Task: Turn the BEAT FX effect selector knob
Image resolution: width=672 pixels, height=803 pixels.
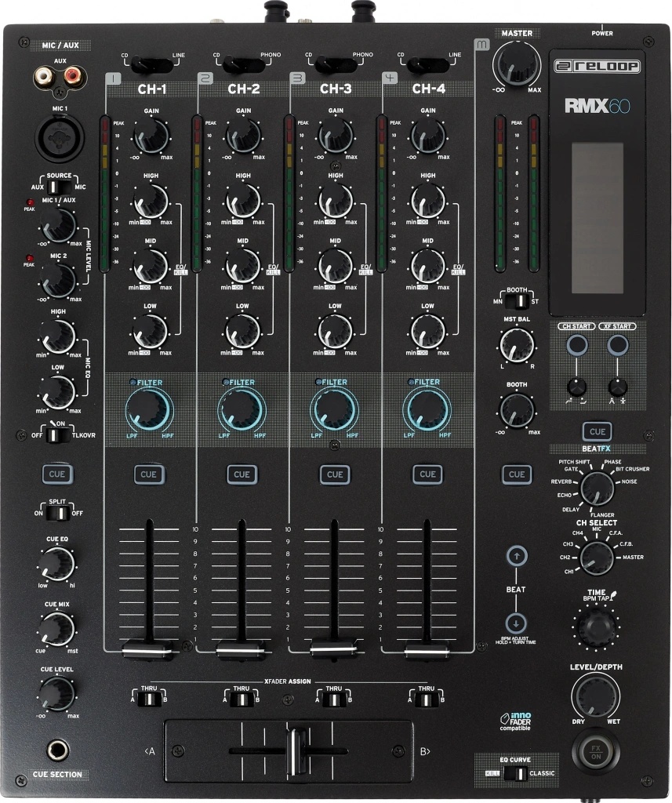Action: [598, 489]
